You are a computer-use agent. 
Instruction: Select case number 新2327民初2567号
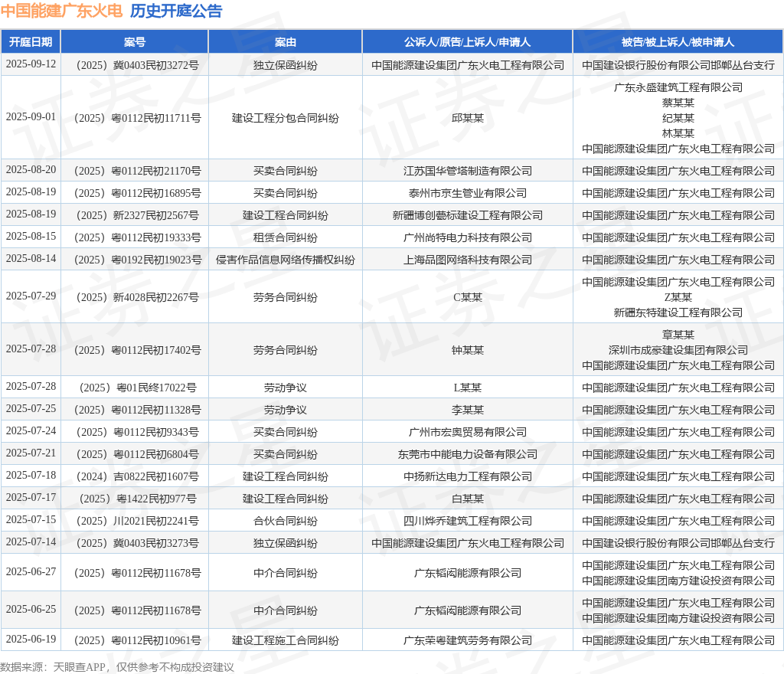137,215
